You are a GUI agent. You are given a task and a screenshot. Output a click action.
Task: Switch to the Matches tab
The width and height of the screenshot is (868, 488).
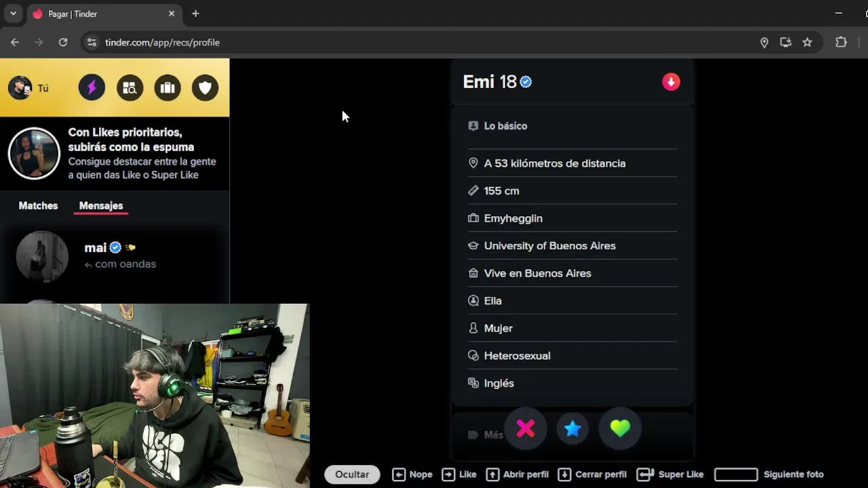(38, 205)
